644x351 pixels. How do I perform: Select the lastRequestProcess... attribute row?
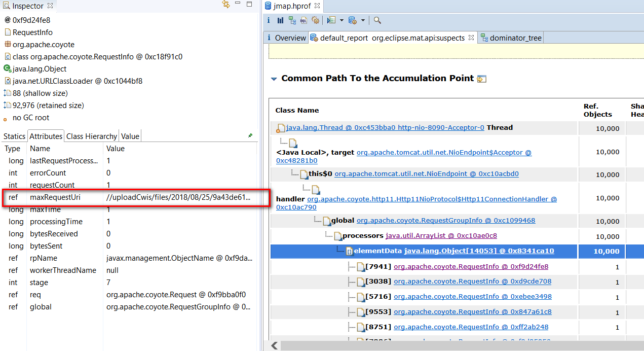click(129, 161)
